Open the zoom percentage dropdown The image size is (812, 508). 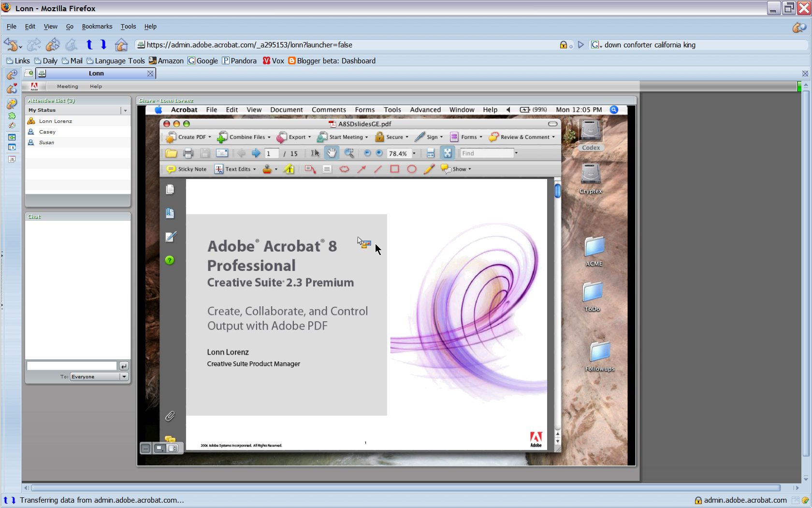414,153
